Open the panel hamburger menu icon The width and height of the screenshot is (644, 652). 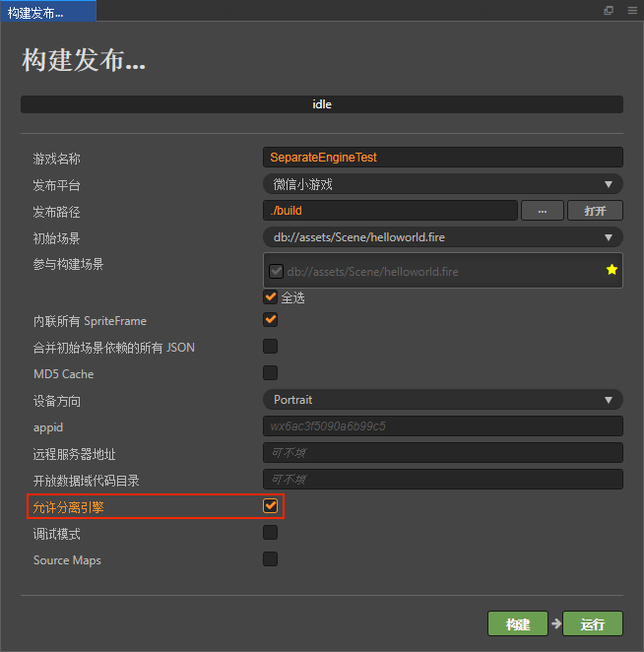click(632, 11)
